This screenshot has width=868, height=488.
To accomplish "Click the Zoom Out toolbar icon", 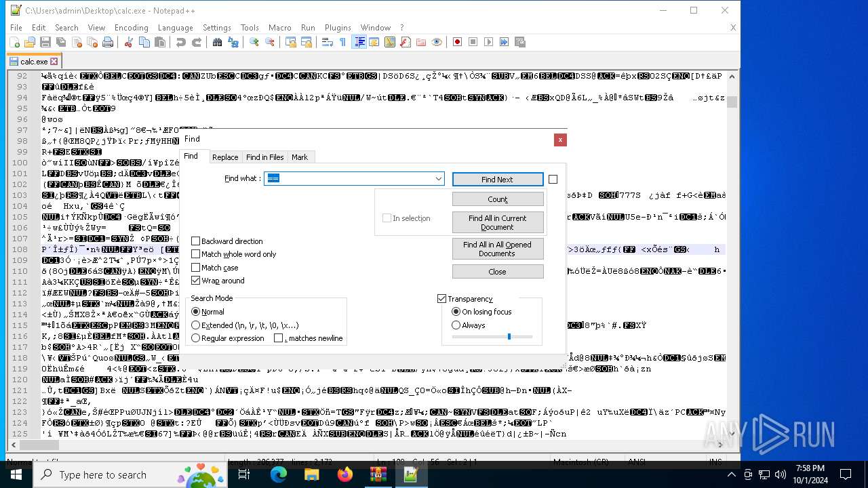I will click(270, 42).
